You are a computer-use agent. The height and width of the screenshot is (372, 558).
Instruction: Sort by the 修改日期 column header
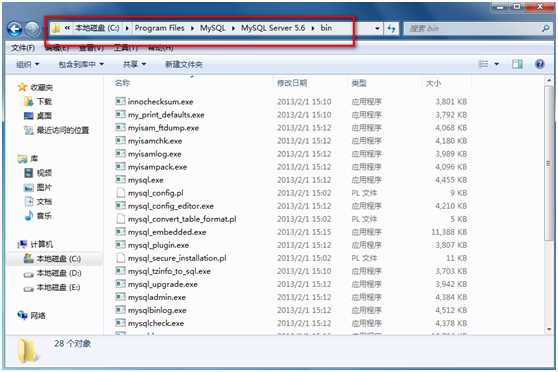(x=292, y=83)
